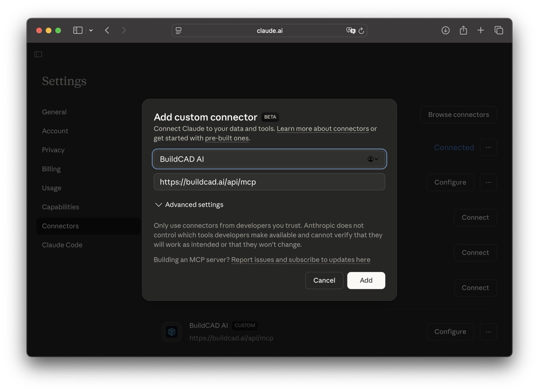This screenshot has height=392, width=539.
Task: Follow the pre-built ones link
Action: pyautogui.click(x=227, y=138)
